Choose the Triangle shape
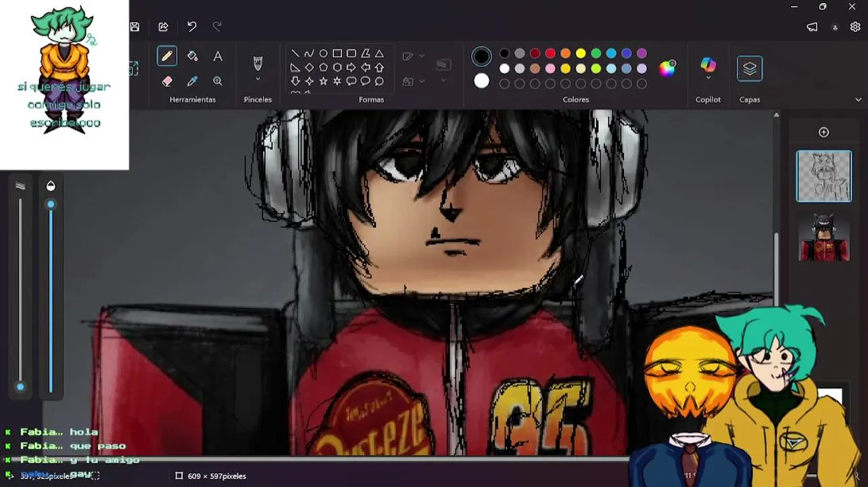 379,53
